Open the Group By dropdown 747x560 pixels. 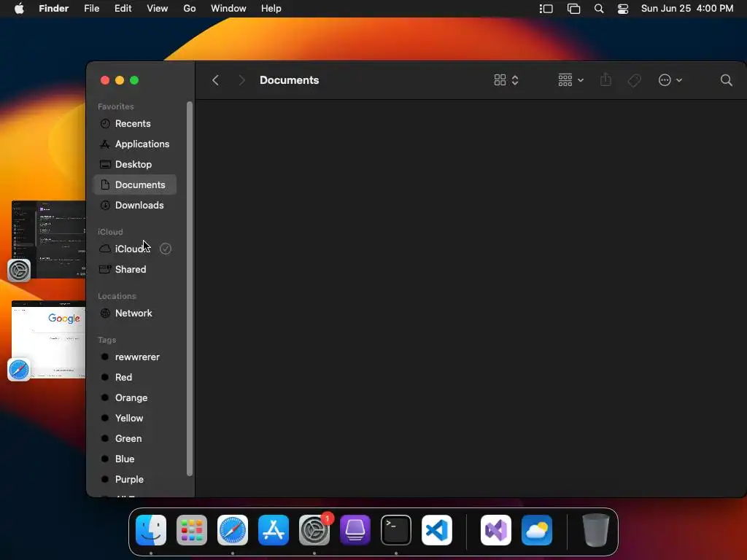570,80
